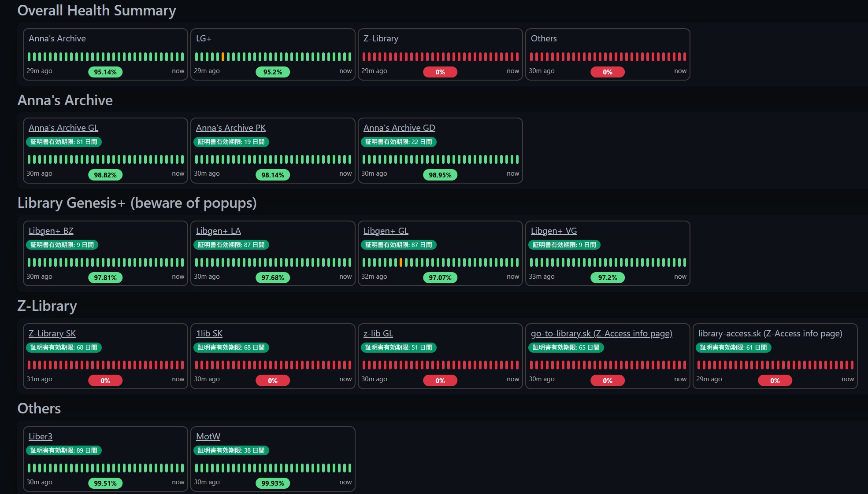868x494 pixels.
Task: Click the 89-day certificate badge on Liber3
Action: click(x=64, y=450)
